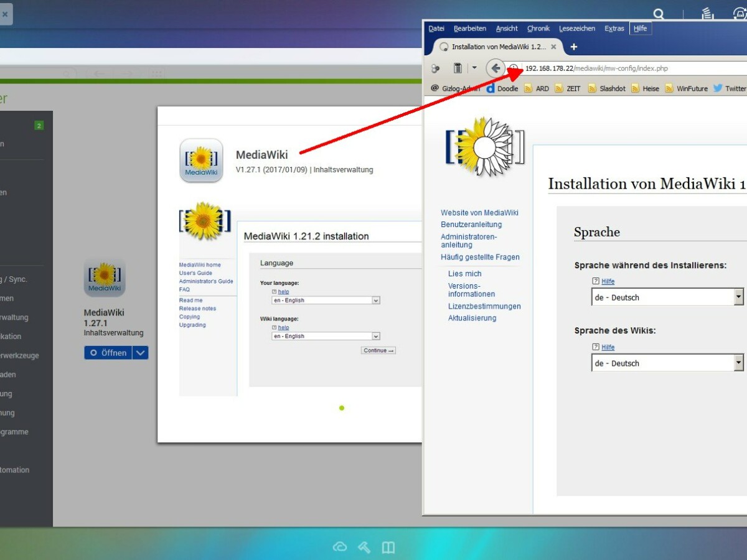Image resolution: width=747 pixels, height=560 pixels.
Task: Select the Installation von MediaWiki browser tab
Action: pos(497,47)
